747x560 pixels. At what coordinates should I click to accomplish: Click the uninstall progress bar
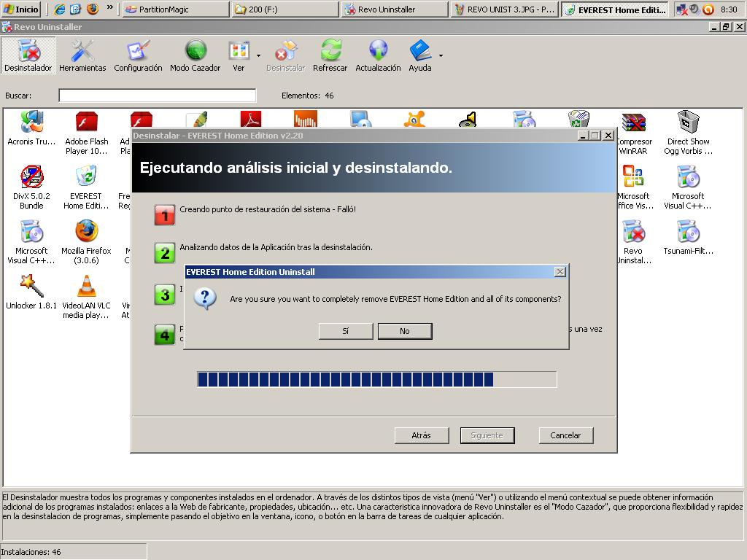click(x=377, y=379)
